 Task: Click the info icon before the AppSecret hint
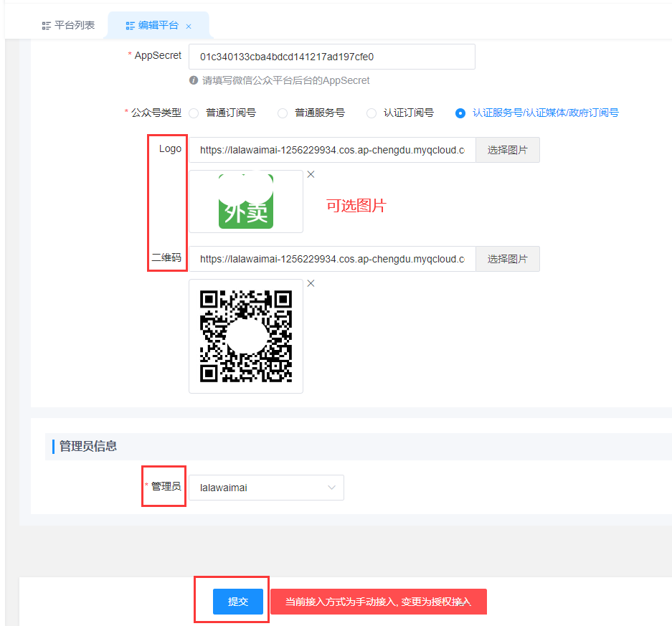[194, 80]
